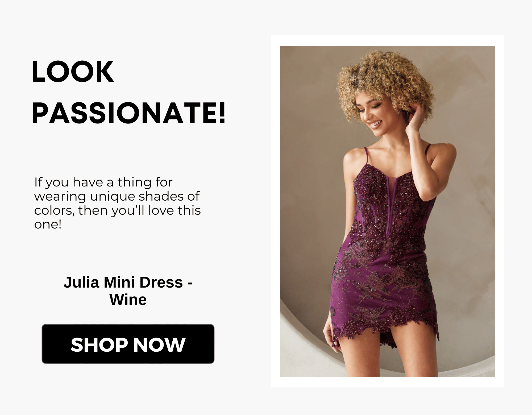Viewport: 532px width, 415px height.
Task: Open the Julia Mini Dress - Wine link
Action: 128,291
